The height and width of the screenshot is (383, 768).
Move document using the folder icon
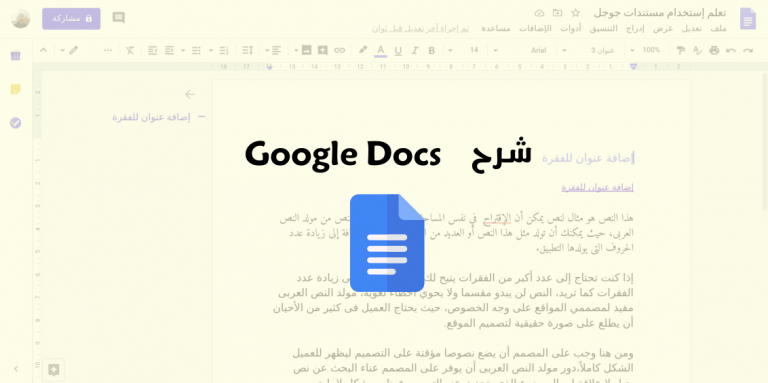557,13
